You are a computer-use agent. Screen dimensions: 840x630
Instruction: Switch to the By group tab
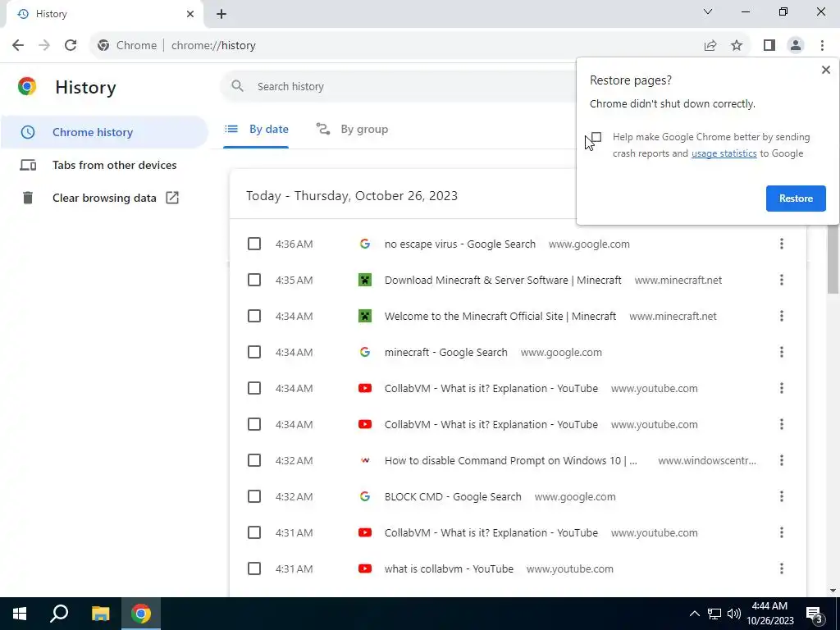[352, 129]
